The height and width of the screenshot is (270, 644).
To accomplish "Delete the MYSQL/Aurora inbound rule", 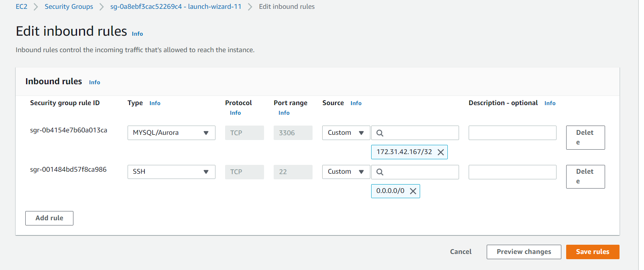I will click(585, 138).
